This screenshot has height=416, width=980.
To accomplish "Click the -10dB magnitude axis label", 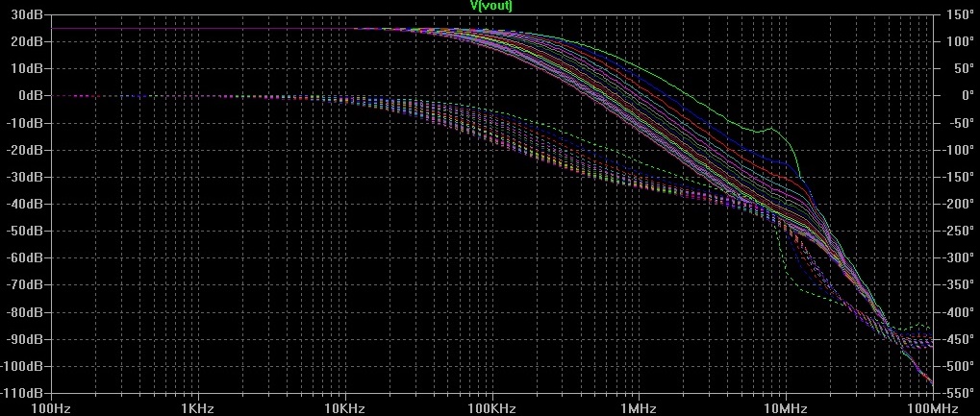I will 24,123.
